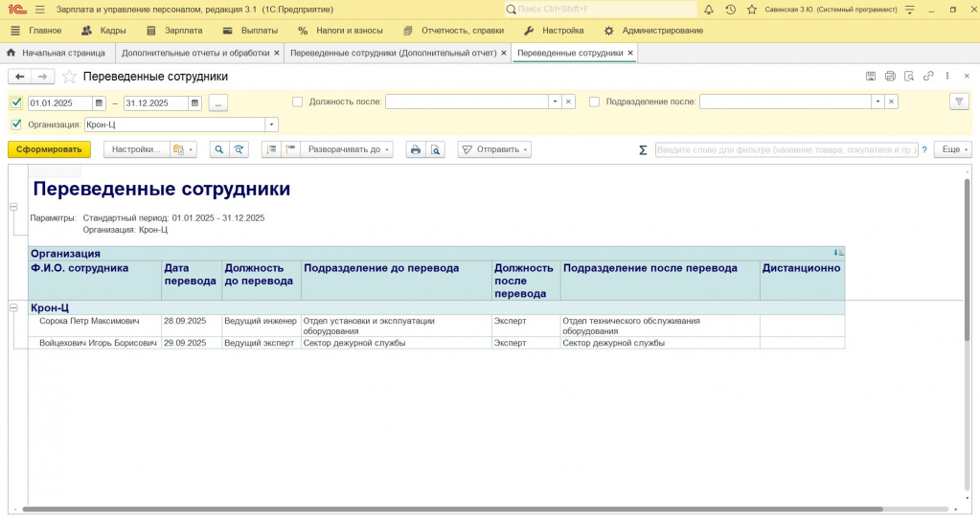Get link to report chain icon

(928, 77)
